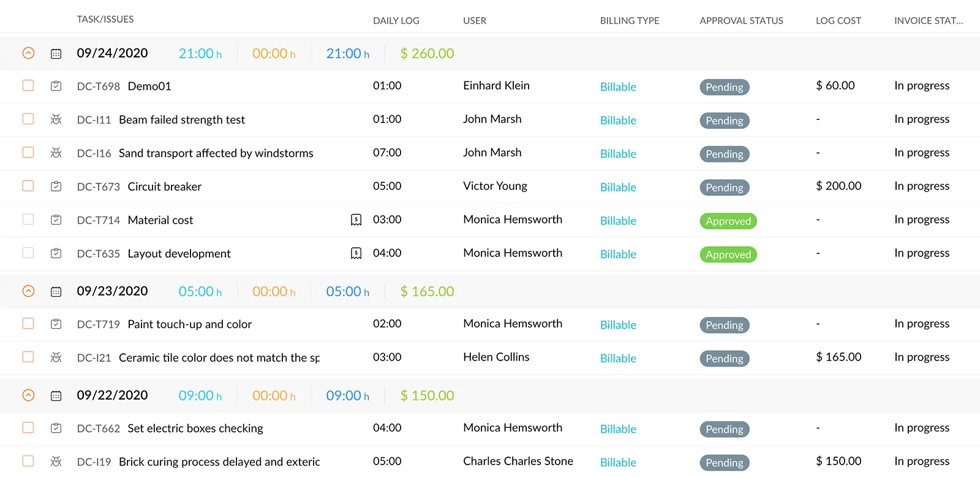Image resolution: width=980 pixels, height=478 pixels.
Task: Click the Pending badge for DC-I21
Action: tap(725, 359)
